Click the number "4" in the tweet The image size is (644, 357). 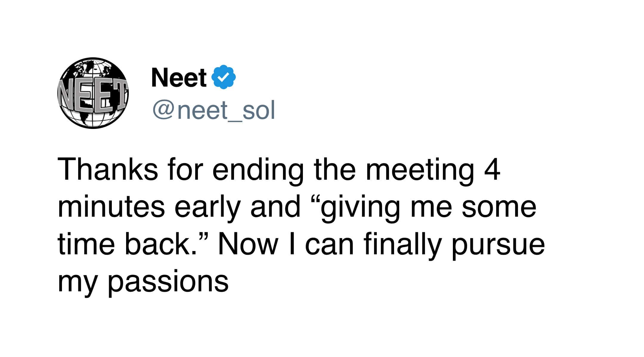click(492, 170)
